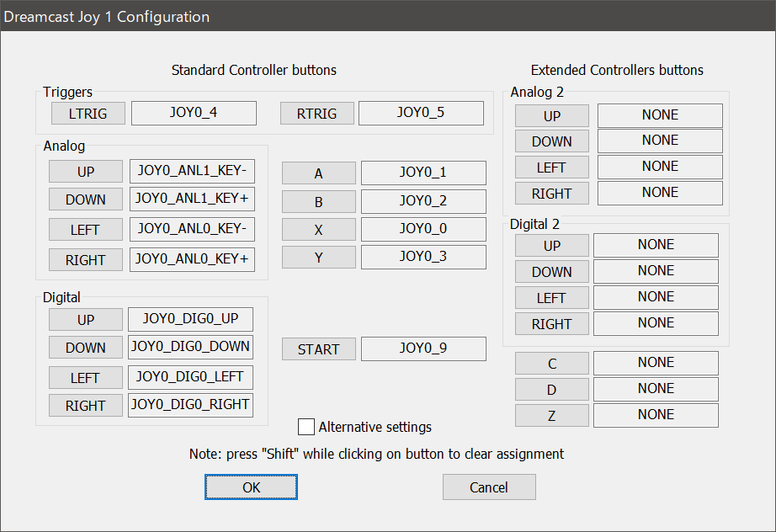The image size is (776, 532).
Task: Select the JOY0_ANL0_KEY+ field
Action: coord(192,260)
